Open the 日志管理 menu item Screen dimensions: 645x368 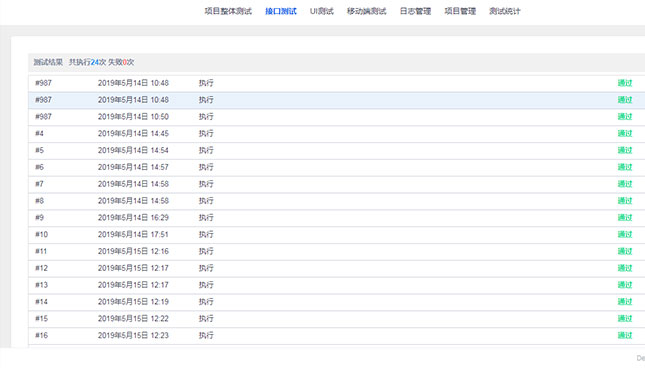click(415, 11)
